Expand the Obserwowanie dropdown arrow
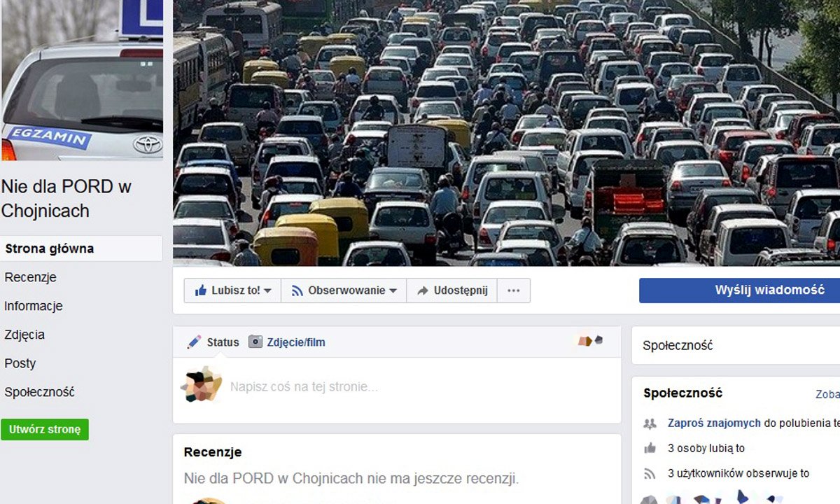The image size is (840, 504). click(393, 291)
